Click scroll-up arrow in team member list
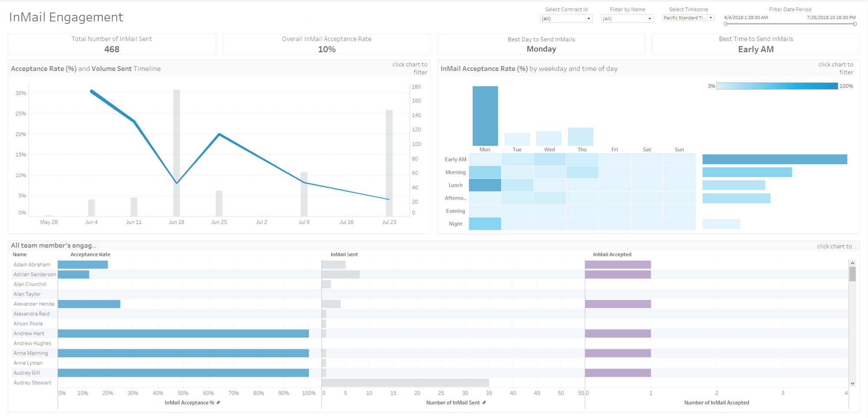868x418 pixels. (x=852, y=263)
